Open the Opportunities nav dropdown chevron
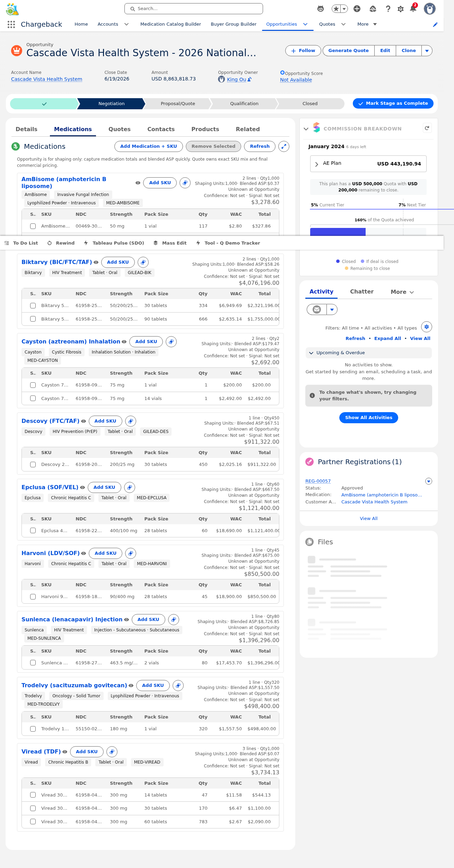 point(305,24)
